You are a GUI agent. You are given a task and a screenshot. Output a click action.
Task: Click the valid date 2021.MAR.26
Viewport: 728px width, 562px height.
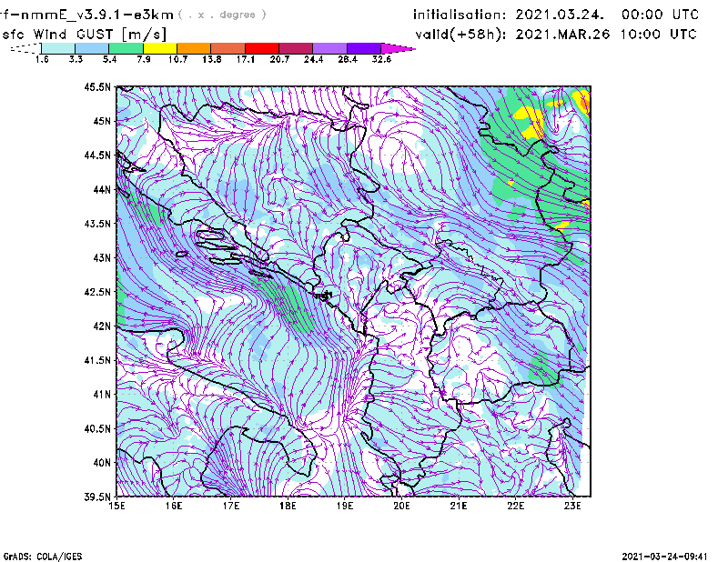(x=562, y=35)
